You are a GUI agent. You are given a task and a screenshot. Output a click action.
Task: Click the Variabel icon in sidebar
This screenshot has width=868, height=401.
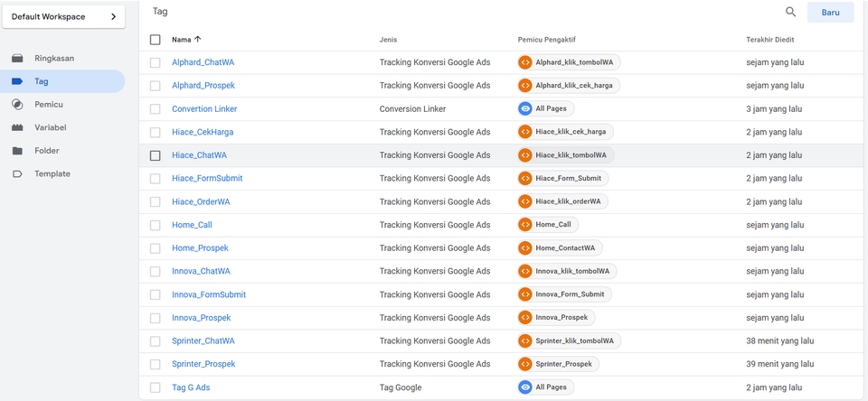pos(17,128)
